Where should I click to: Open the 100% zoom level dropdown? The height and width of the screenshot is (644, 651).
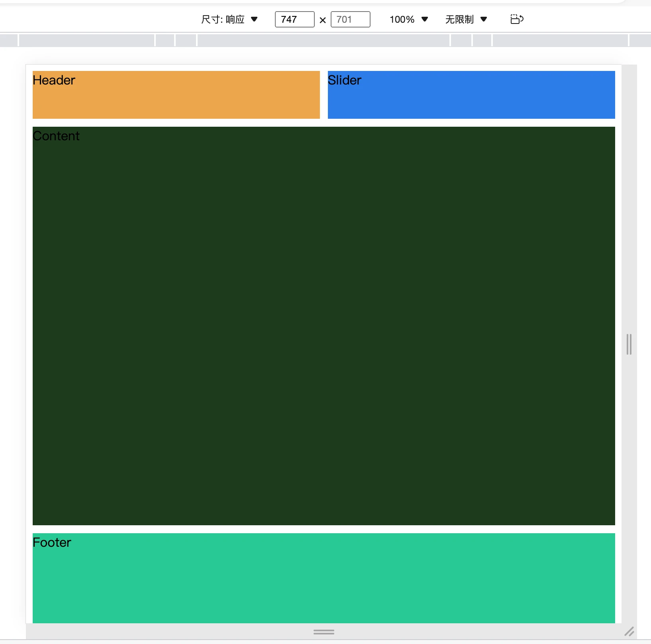tap(408, 19)
